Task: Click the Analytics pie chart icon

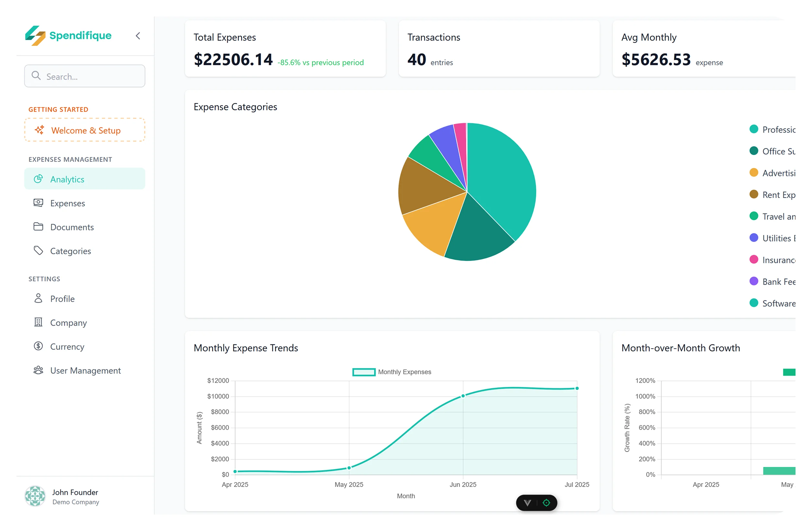Action: (38, 179)
